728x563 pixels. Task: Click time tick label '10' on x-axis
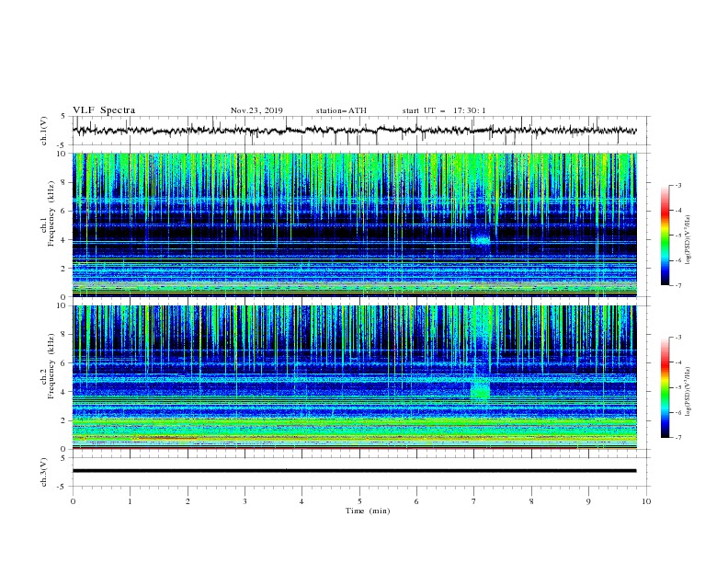pos(646,501)
